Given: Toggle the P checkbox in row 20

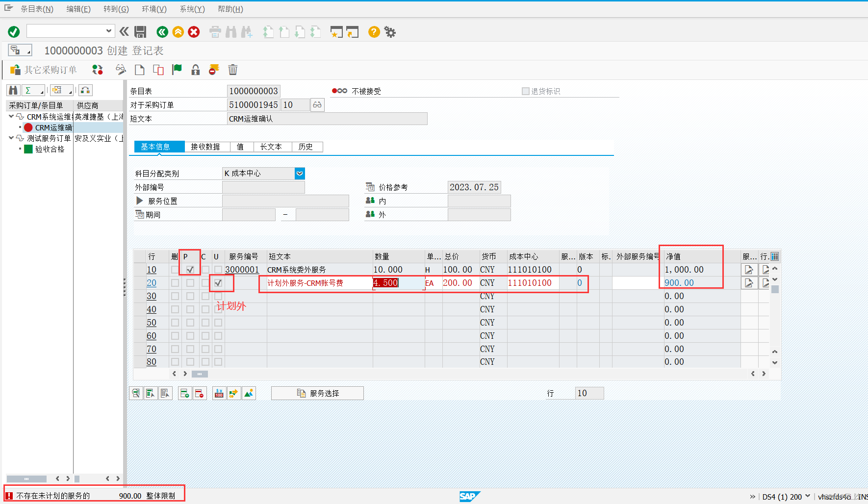Looking at the screenshot, I should pyautogui.click(x=190, y=283).
